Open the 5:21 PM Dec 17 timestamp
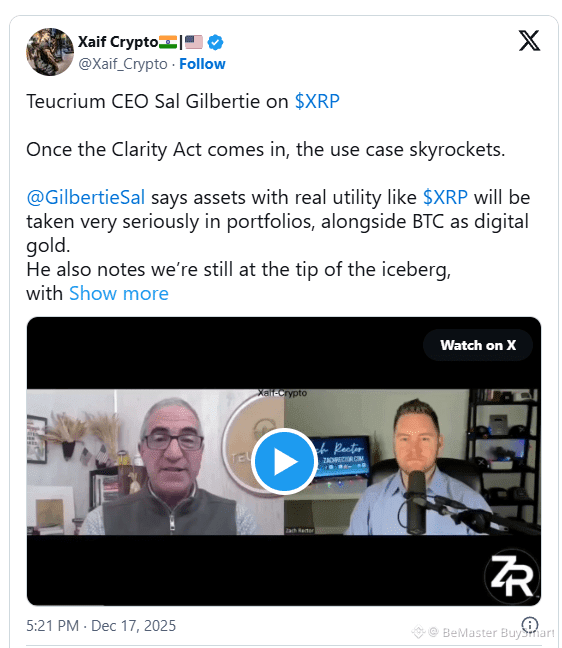The image size is (562, 648). (x=101, y=626)
